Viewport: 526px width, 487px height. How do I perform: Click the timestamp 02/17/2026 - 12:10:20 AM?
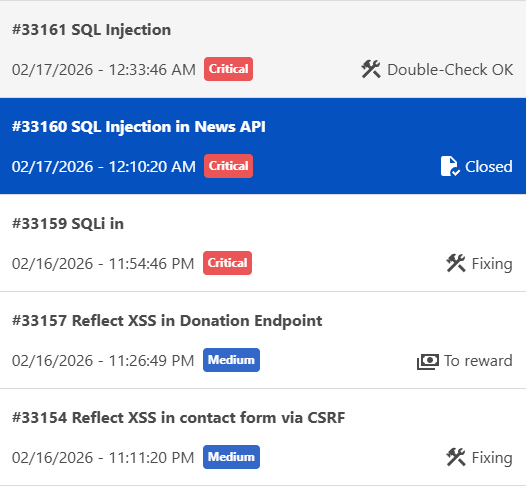tap(104, 167)
